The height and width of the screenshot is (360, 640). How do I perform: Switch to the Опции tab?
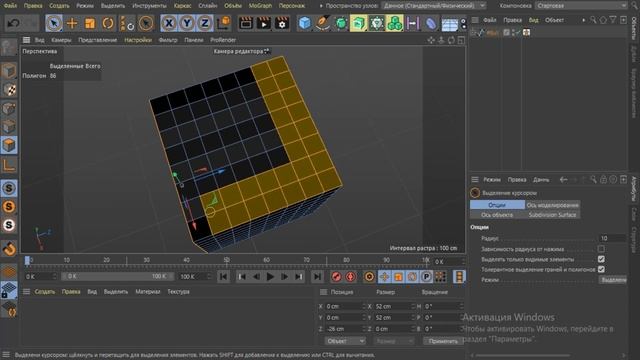[497, 205]
